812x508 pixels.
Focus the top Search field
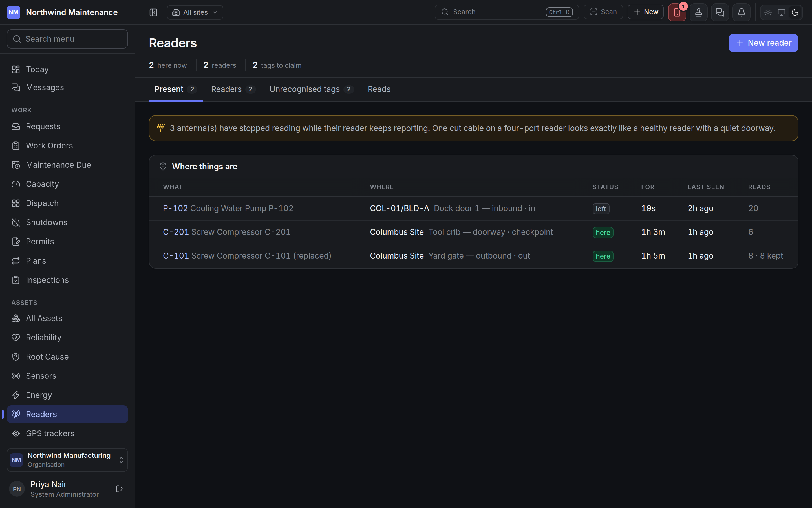[x=507, y=12]
